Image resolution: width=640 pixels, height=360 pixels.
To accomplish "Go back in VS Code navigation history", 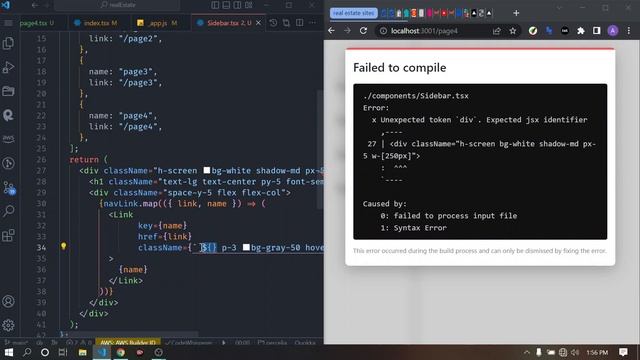I will [x=35, y=5].
